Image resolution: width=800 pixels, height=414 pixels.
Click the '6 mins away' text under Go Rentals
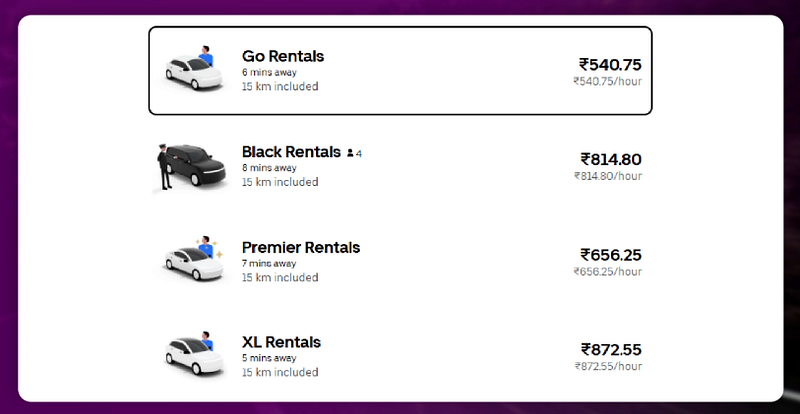(x=269, y=72)
